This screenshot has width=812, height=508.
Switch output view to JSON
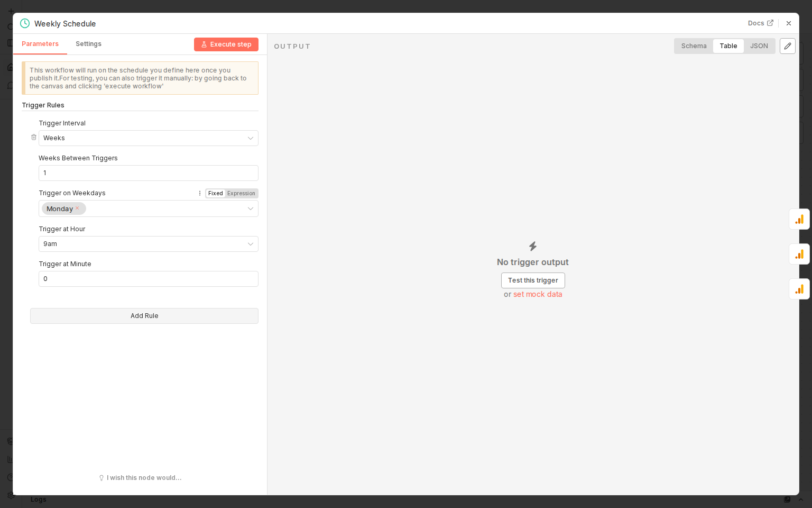coord(759,46)
